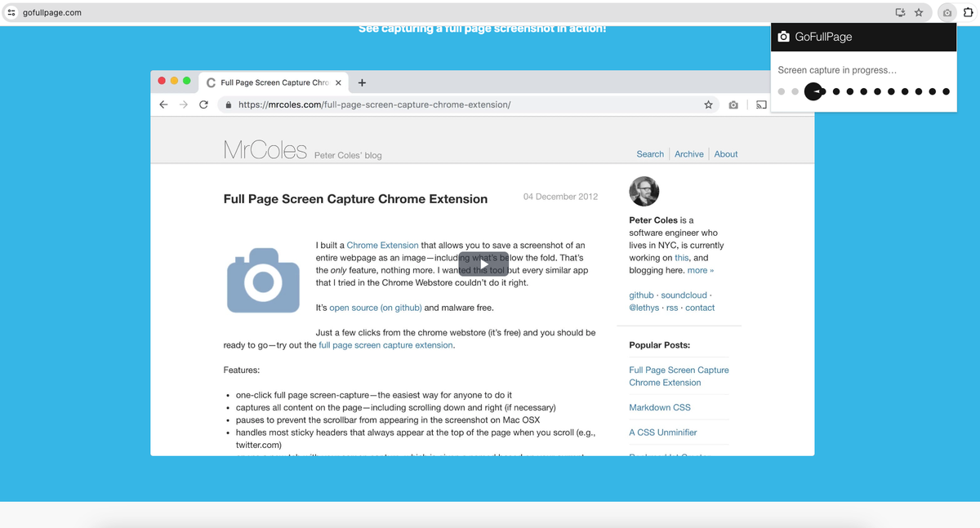Screen dimensions: 980x528
Task: Click the 'more »' link in the bio
Action: (x=701, y=270)
